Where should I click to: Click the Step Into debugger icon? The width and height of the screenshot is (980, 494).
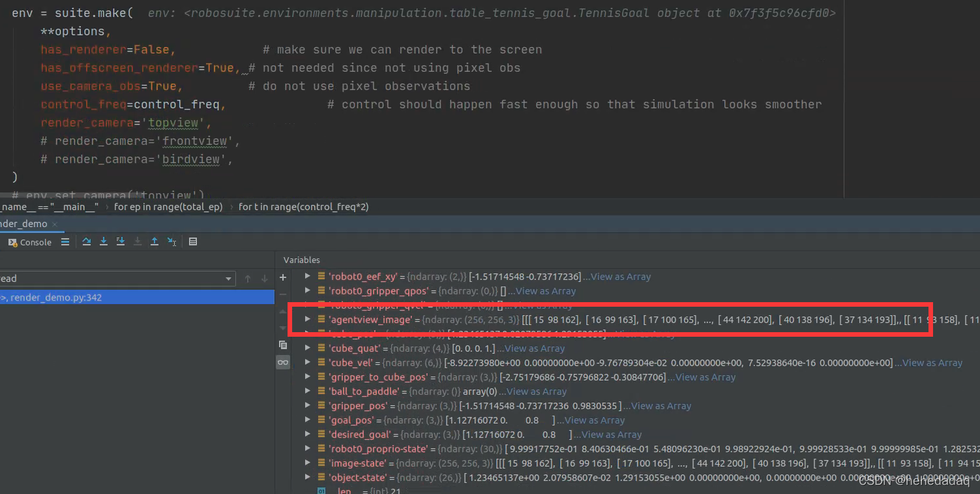104,241
